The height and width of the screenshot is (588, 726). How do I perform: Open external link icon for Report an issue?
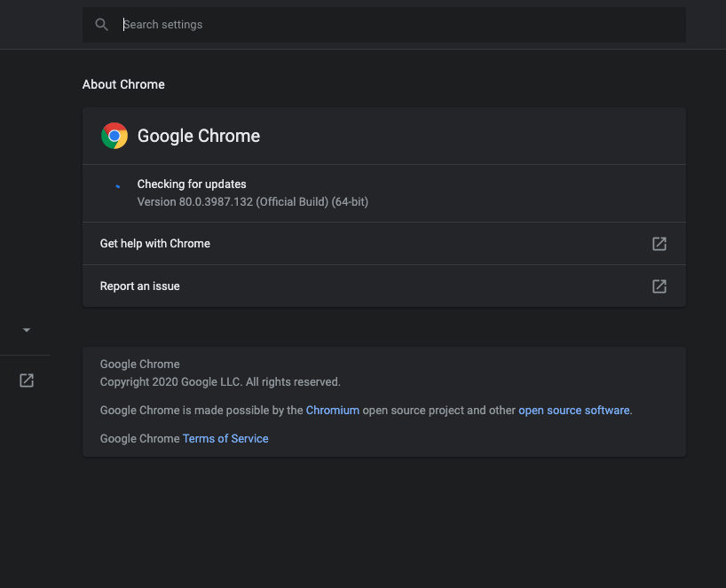pos(659,286)
